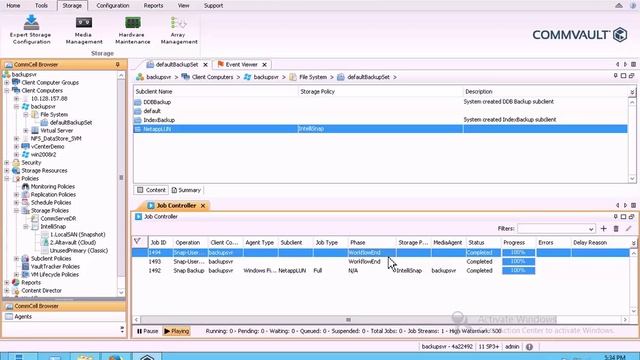Expand the Client Computer Groups node
Screen dimensions: 640x360
7,82
